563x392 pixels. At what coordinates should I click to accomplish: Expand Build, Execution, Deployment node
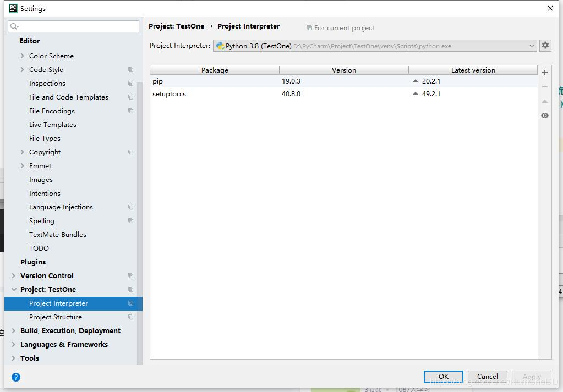point(14,330)
